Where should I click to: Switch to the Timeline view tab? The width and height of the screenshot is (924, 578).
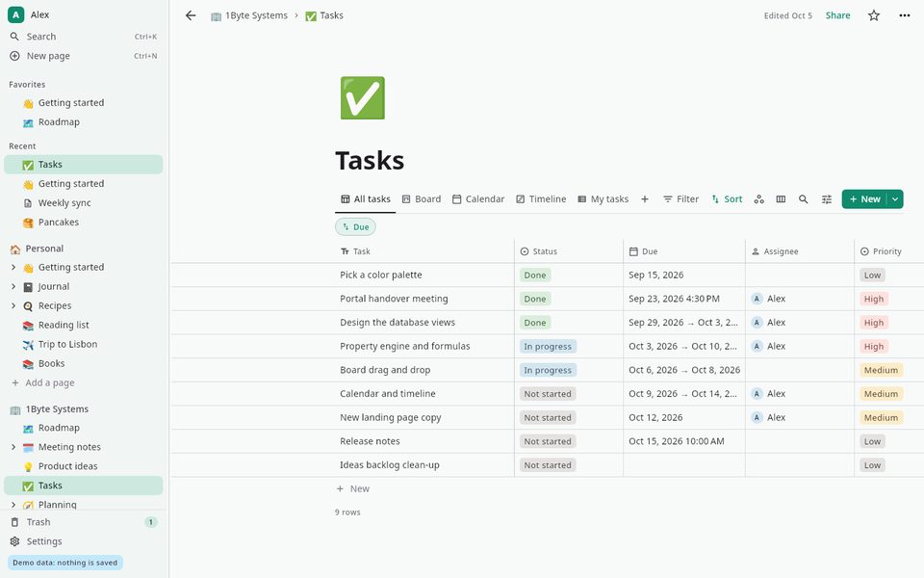(x=541, y=199)
